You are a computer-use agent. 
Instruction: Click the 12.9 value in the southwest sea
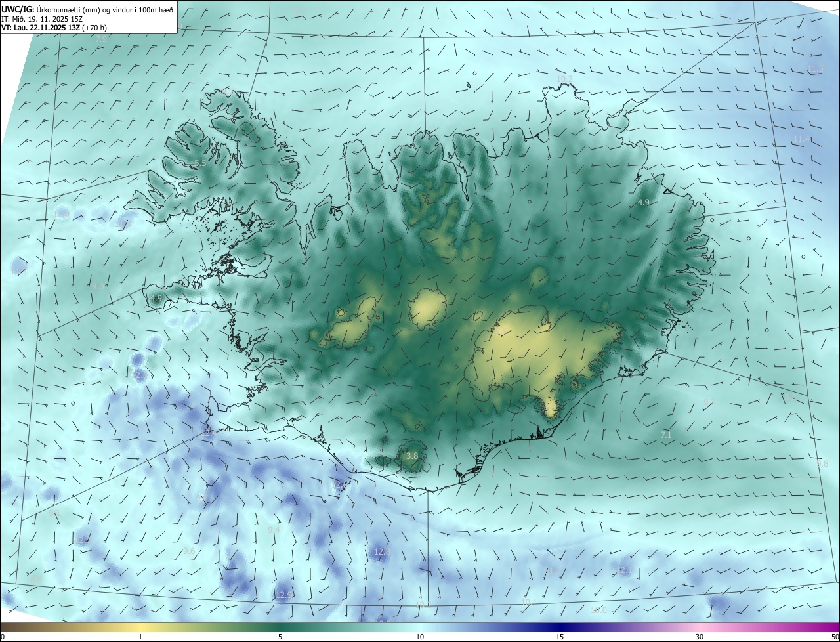coord(283,595)
